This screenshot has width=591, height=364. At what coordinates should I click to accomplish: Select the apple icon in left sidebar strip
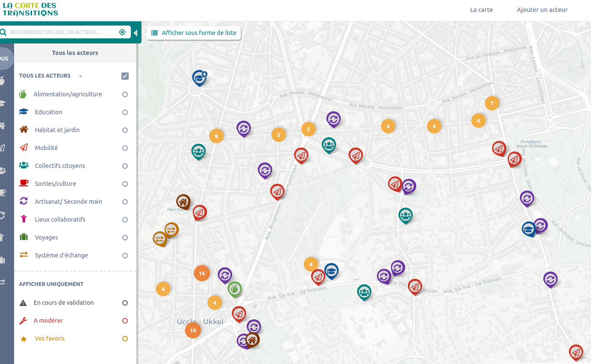tap(2, 81)
